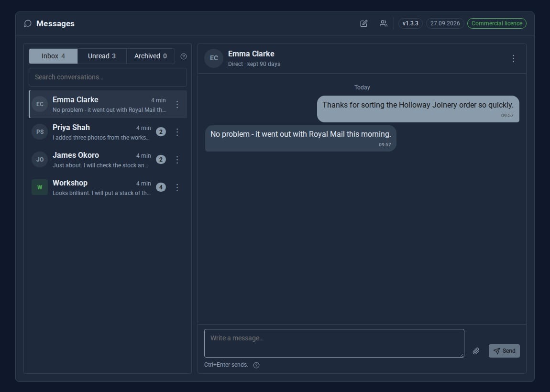This screenshot has width=550, height=392.
Task: Click Workshop's preview text Looks brilliant
Action: pos(102,193)
